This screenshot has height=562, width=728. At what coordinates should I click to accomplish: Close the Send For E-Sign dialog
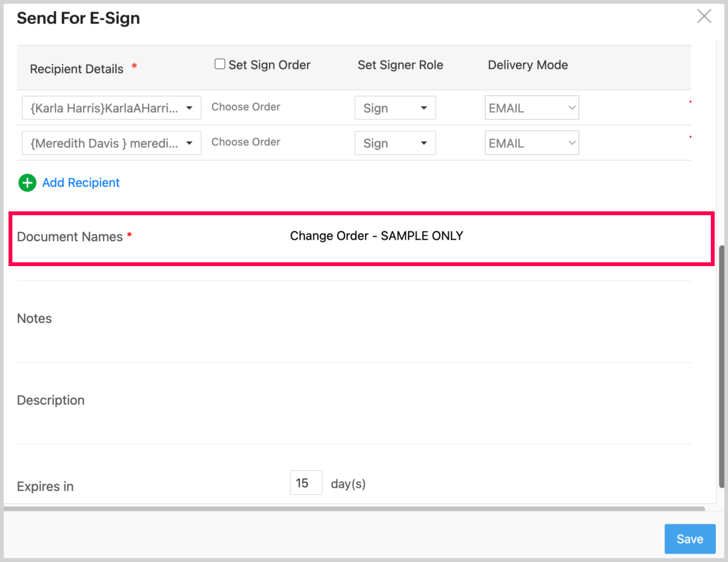pos(704,17)
